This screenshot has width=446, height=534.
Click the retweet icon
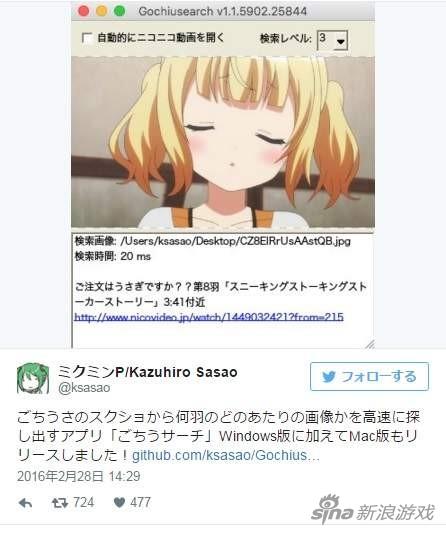[x=60, y=503]
